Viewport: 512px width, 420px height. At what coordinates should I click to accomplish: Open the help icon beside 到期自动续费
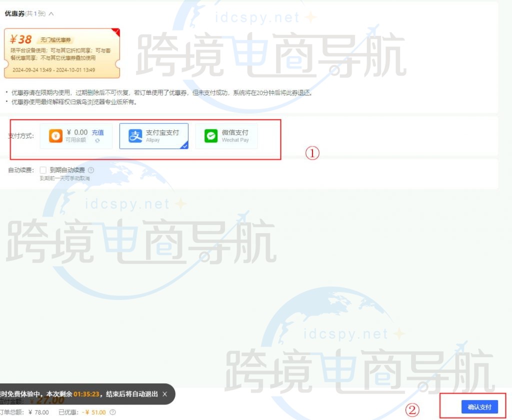click(x=90, y=169)
